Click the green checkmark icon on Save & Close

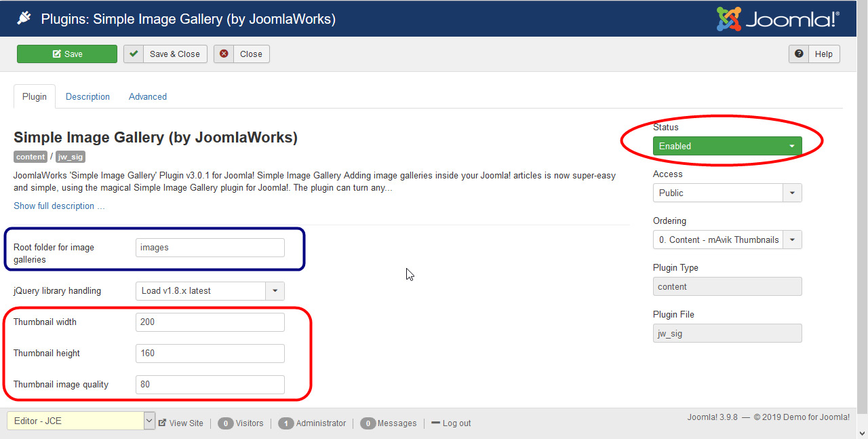coord(133,54)
